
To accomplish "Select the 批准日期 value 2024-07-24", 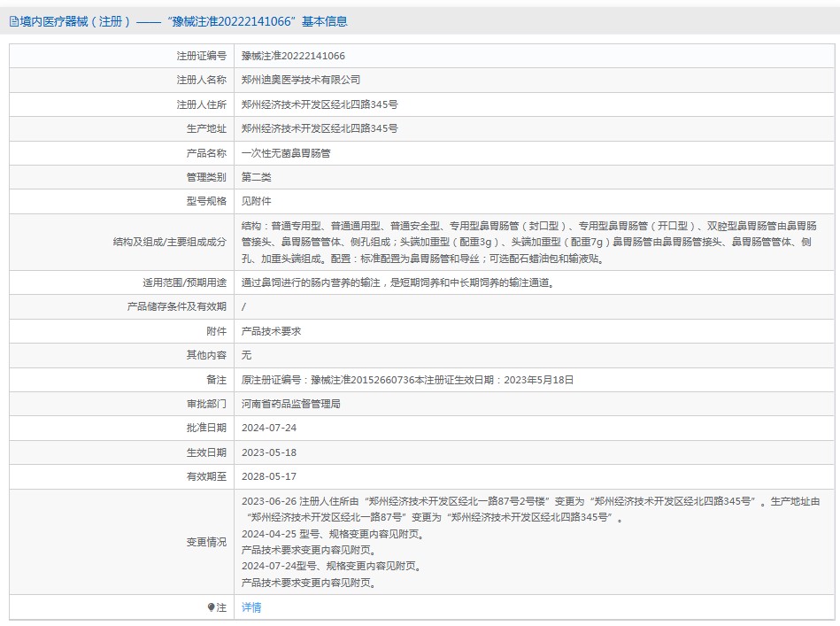I will click(268, 429).
